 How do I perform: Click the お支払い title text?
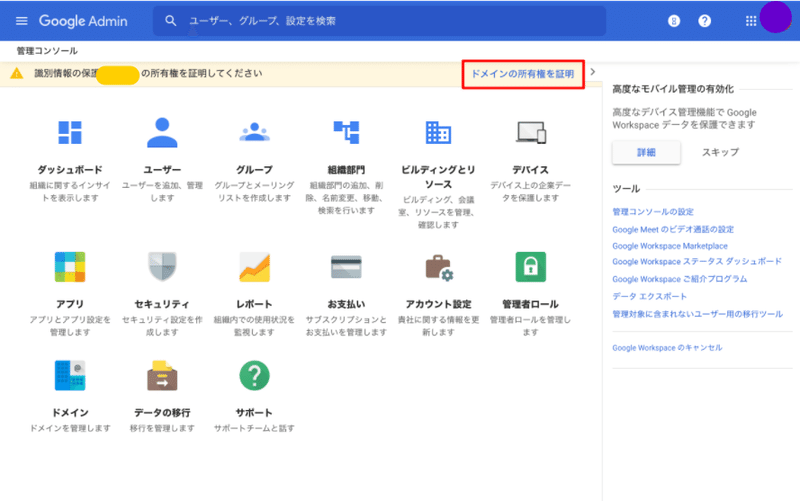346,304
